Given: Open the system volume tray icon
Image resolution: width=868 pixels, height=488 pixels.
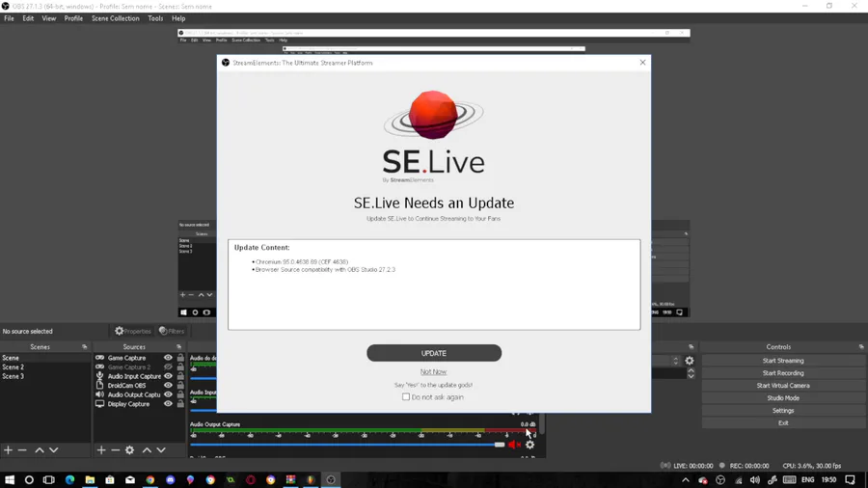Looking at the screenshot, I should (x=754, y=479).
